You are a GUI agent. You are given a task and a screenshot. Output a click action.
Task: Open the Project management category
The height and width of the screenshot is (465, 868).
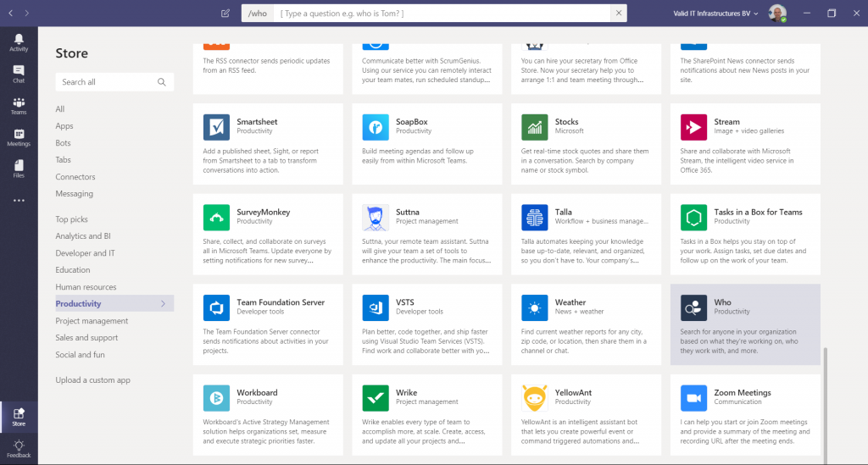[x=92, y=321]
